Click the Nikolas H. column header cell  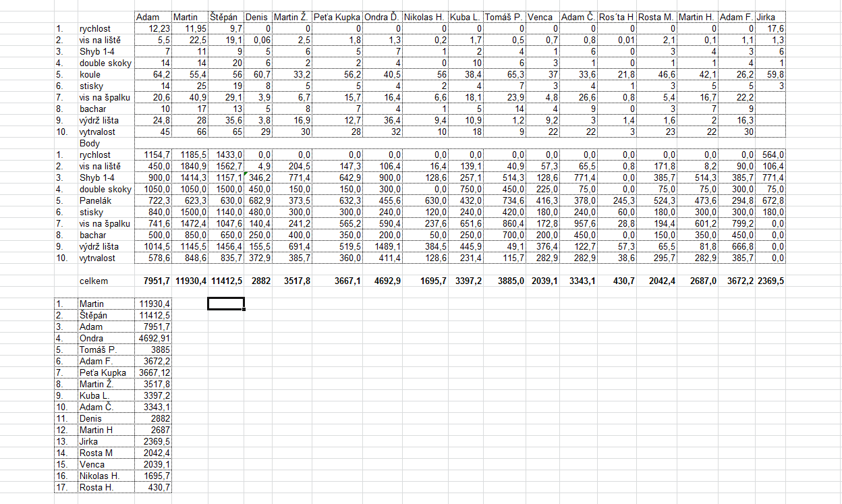(426, 17)
